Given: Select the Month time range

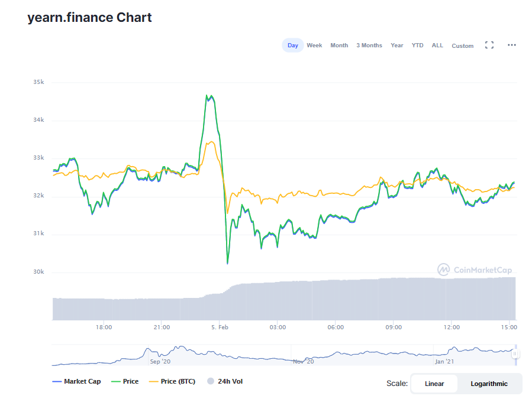Looking at the screenshot, I should point(339,46).
